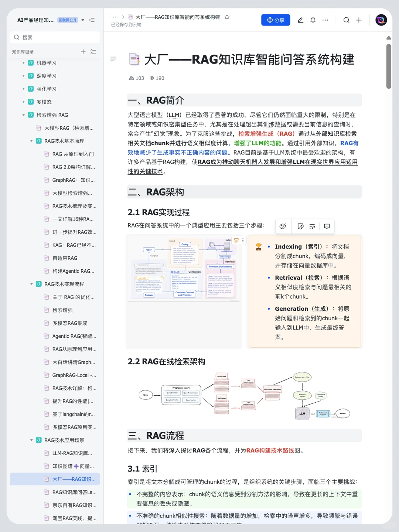This screenshot has height=532, width=399.
Task: Collapse the RAG技术应用场景 folder
Action: (x=31, y=440)
